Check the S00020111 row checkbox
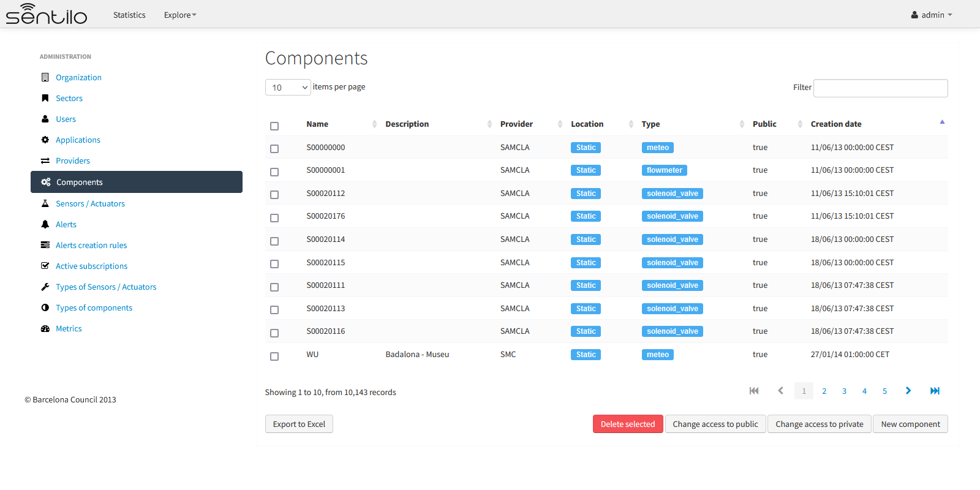The height and width of the screenshot is (490, 980). (x=274, y=287)
